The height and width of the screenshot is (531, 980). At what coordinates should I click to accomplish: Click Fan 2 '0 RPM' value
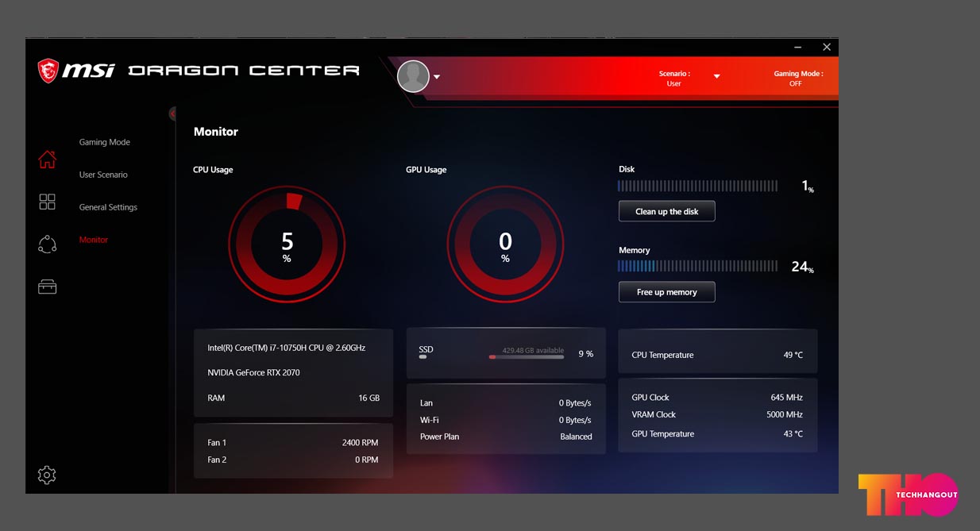(x=366, y=460)
